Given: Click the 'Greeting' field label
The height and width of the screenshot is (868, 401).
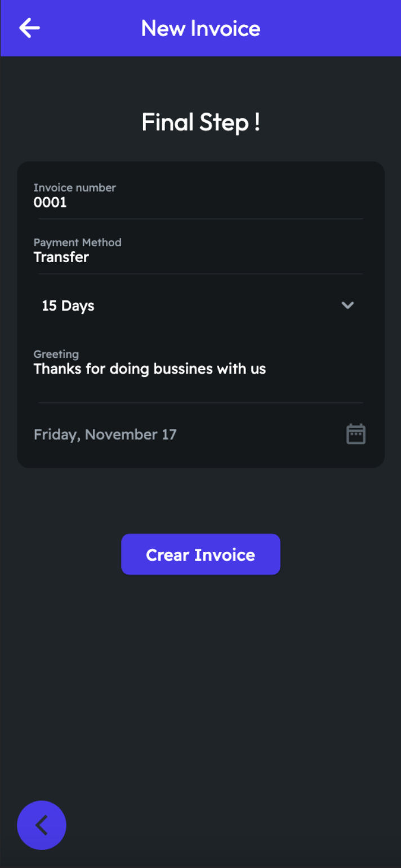Looking at the screenshot, I should tap(56, 354).
